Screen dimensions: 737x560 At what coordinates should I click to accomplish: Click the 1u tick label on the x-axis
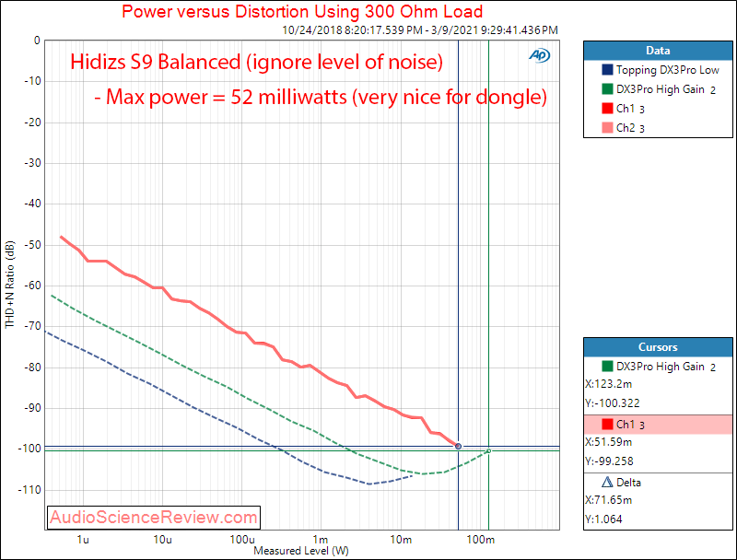pyautogui.click(x=83, y=540)
